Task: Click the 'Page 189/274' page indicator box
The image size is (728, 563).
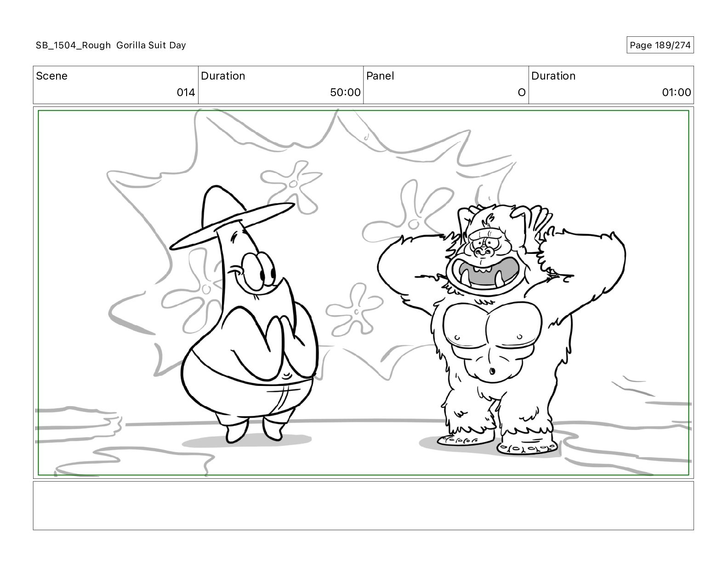Action: click(x=660, y=45)
